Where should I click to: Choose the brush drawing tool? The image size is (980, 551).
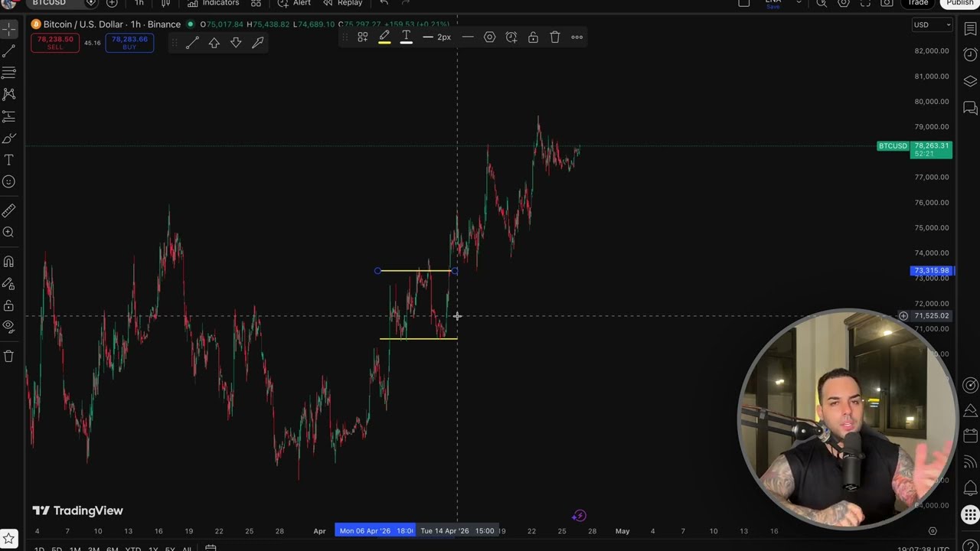(9, 139)
